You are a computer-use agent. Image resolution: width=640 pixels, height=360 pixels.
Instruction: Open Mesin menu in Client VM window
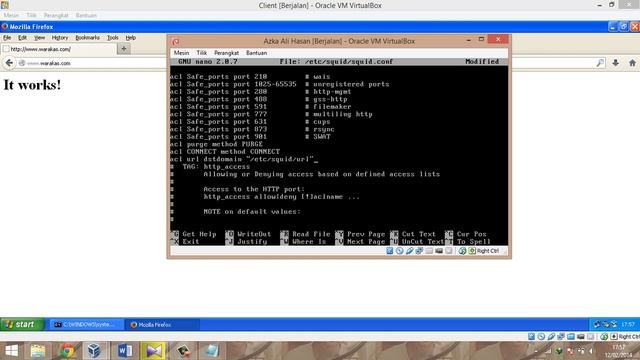(x=11, y=16)
